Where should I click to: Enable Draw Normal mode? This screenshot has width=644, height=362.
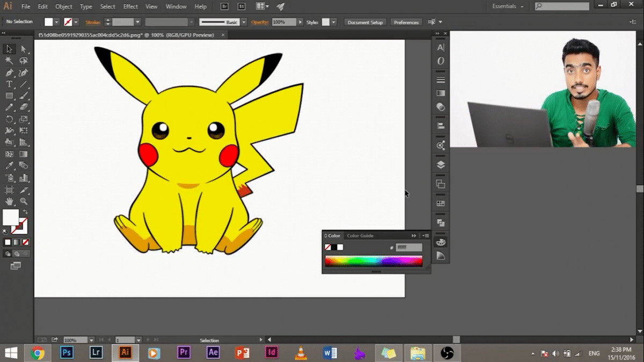(x=8, y=254)
